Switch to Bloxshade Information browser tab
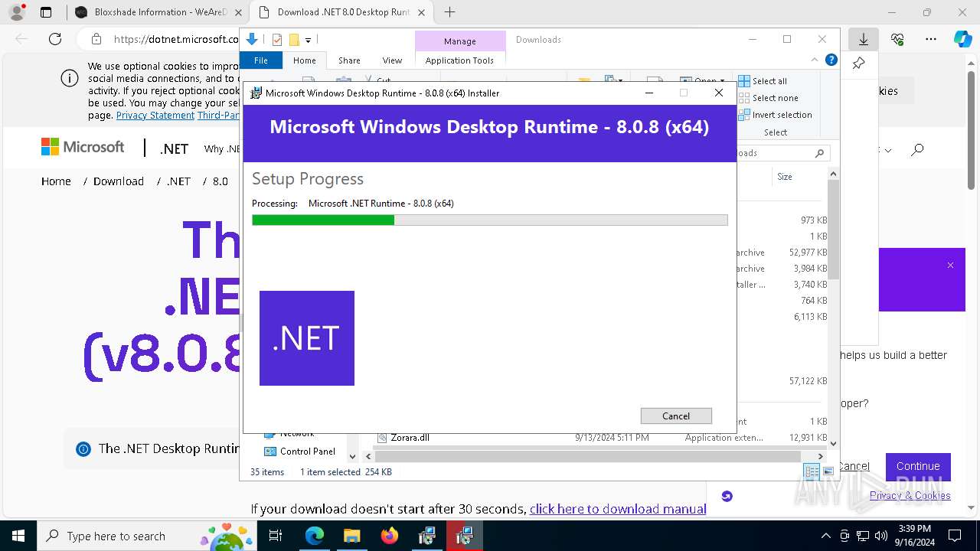 coord(158,12)
